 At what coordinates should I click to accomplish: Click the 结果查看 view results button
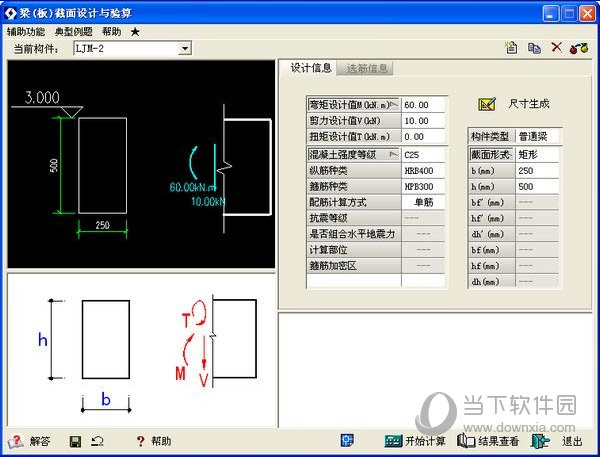[488, 441]
